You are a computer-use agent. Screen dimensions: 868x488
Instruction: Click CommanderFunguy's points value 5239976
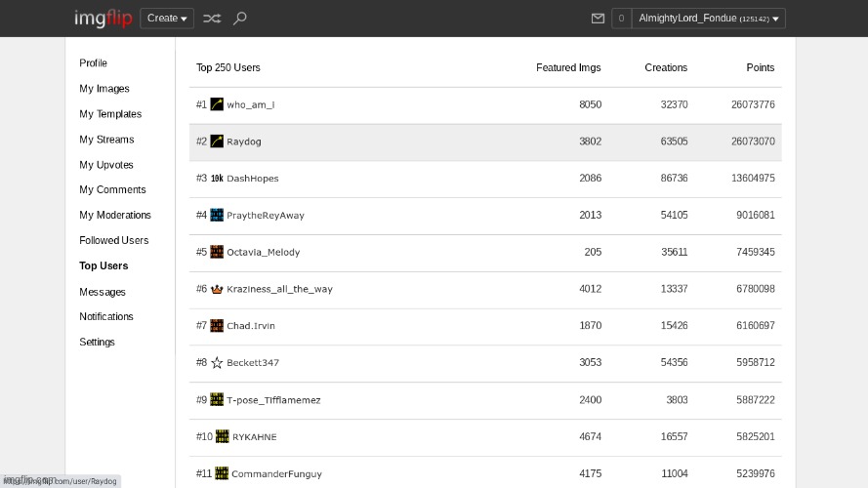point(755,473)
